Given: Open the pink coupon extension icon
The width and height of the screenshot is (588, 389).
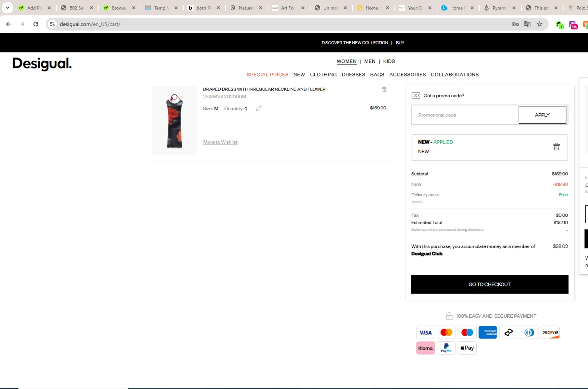Looking at the screenshot, I should tap(573, 25).
